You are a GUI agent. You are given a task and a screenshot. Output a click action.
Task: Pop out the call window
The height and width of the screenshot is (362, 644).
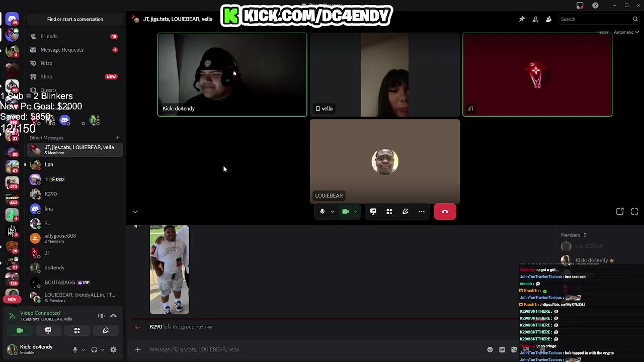coord(620,212)
